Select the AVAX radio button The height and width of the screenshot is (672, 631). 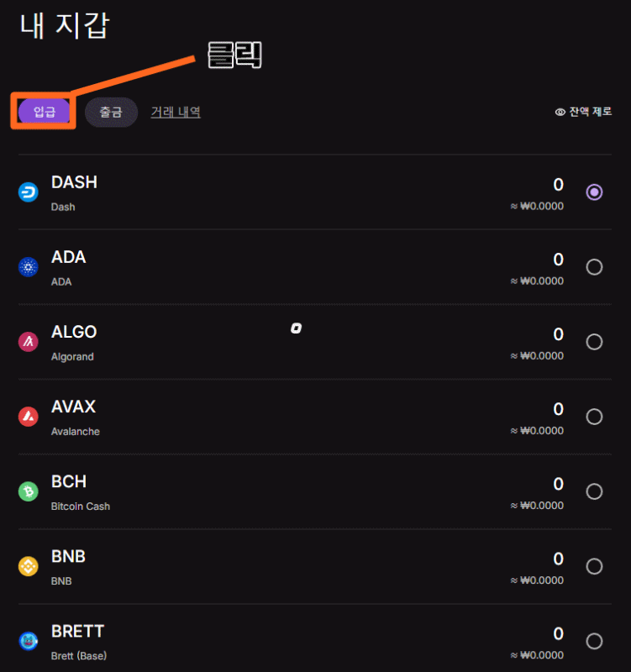coord(594,417)
